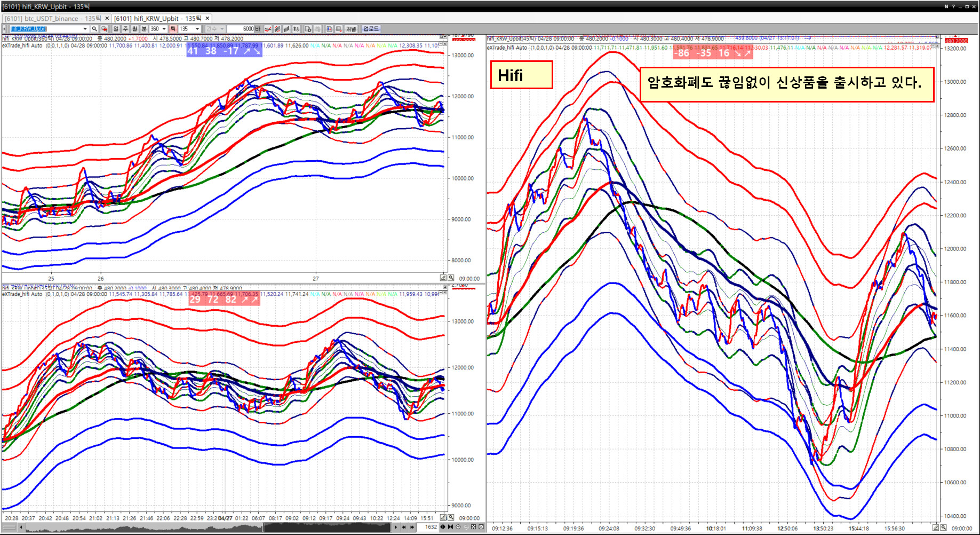
Task: Expand the greyed 건수 dropdown
Action: [x=222, y=29]
